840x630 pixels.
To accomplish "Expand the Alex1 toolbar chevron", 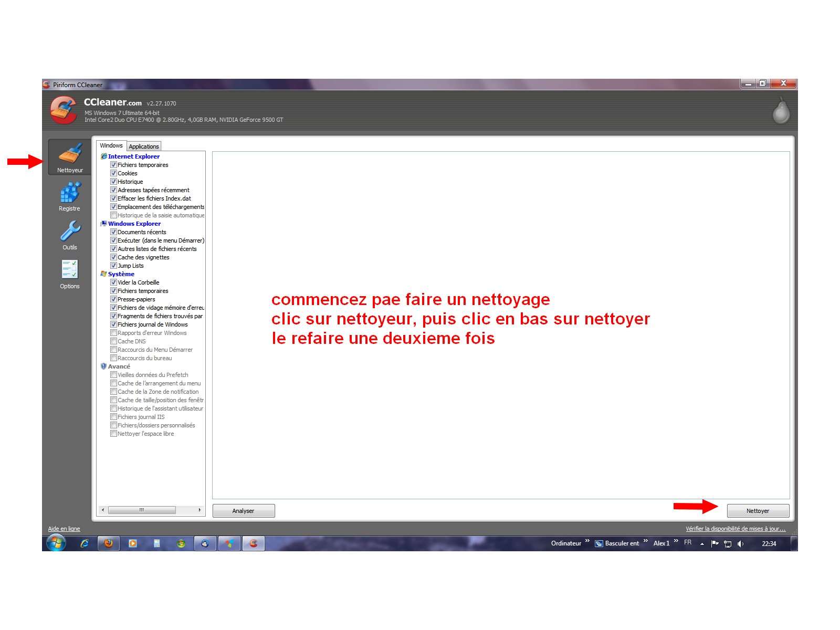I will [676, 541].
